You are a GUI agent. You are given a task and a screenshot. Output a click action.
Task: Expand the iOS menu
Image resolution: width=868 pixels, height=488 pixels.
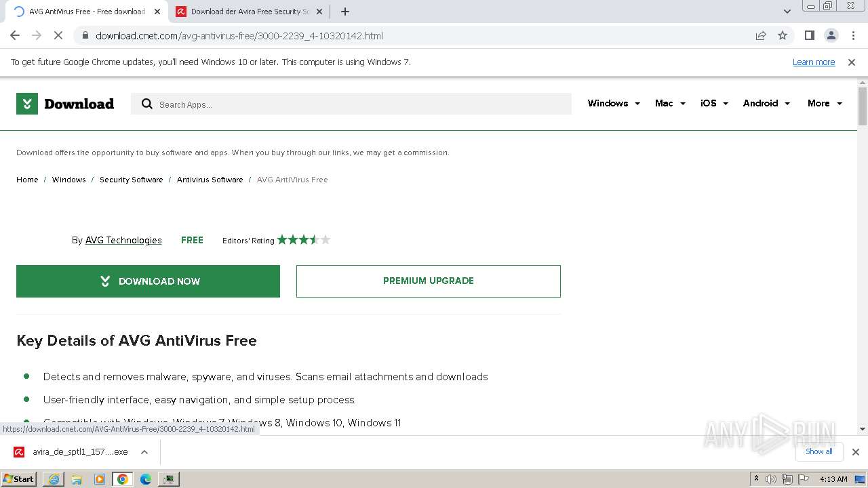[714, 103]
